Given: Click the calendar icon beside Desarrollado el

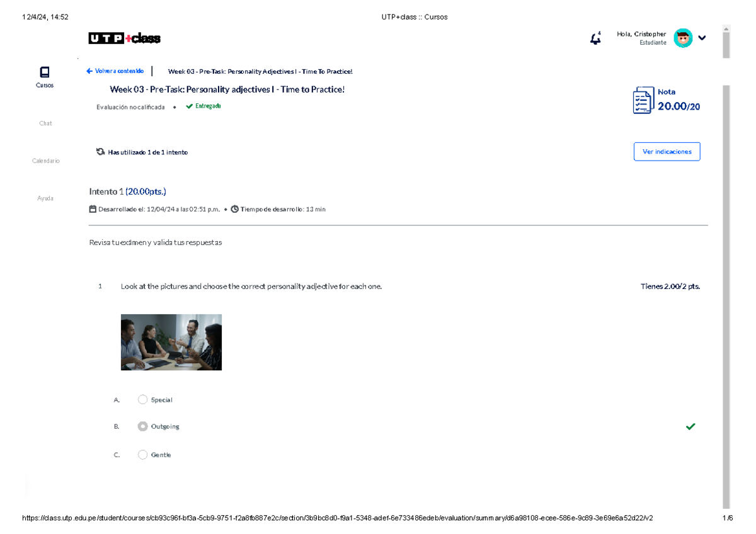Looking at the screenshot, I should [93, 209].
